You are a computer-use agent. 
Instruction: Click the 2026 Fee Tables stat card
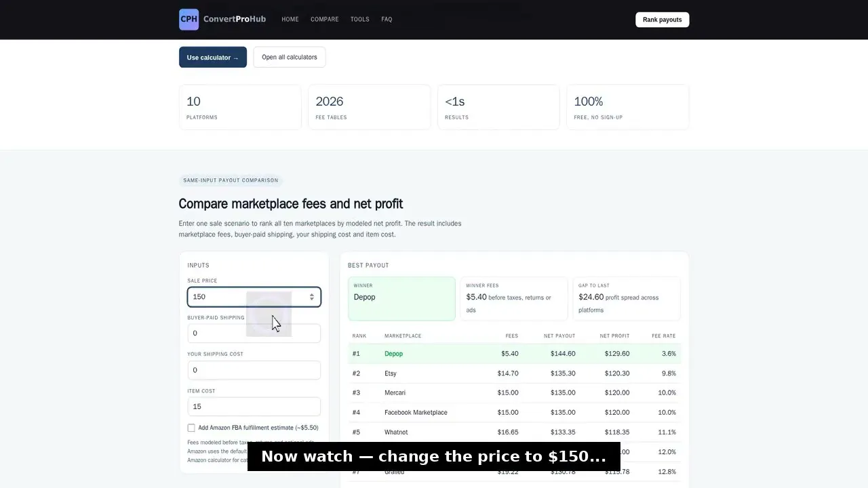click(x=370, y=107)
